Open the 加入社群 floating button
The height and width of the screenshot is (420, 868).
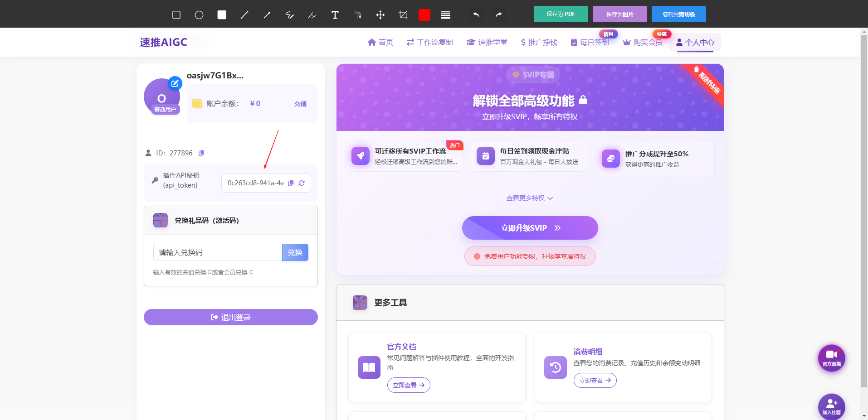832,407
